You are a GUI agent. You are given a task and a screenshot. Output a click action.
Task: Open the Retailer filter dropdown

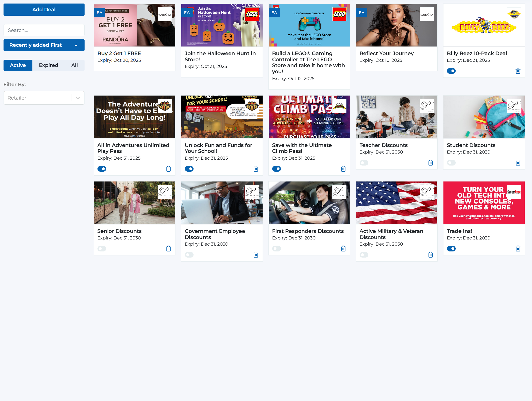(x=39, y=98)
